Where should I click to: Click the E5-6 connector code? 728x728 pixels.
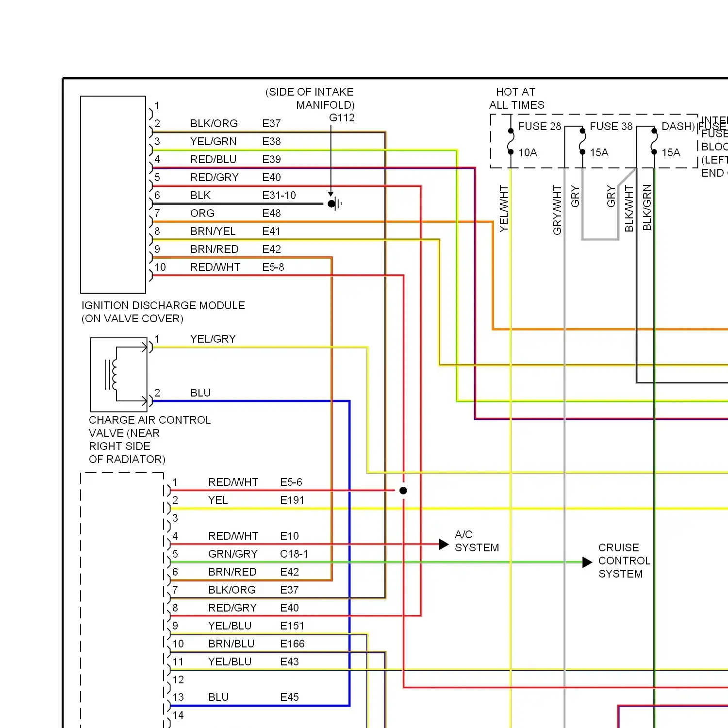(x=291, y=482)
